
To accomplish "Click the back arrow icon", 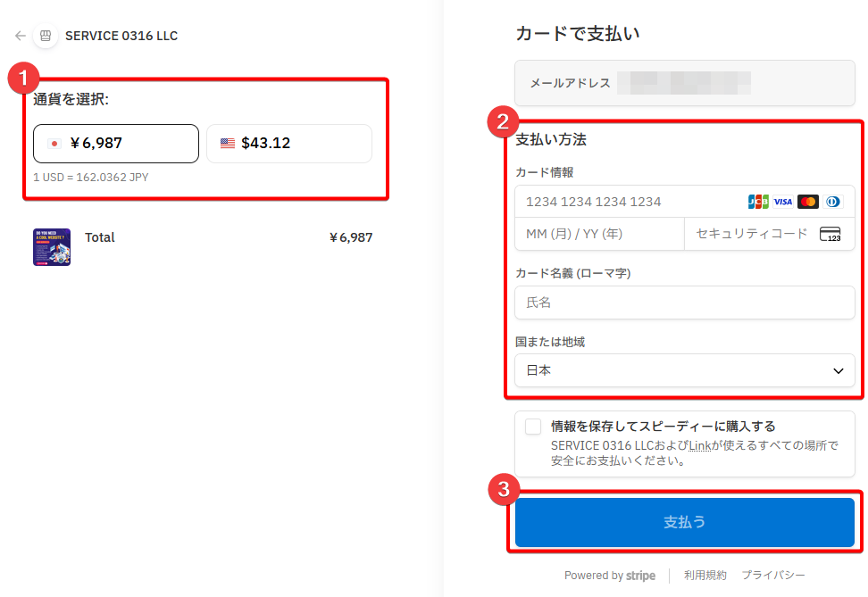I will click(x=20, y=37).
